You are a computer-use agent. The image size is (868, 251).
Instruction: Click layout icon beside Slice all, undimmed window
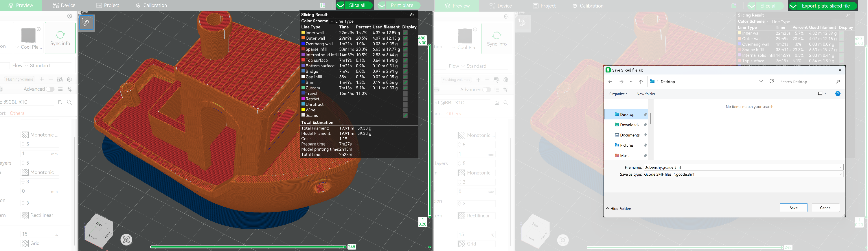pyautogui.click(x=323, y=6)
